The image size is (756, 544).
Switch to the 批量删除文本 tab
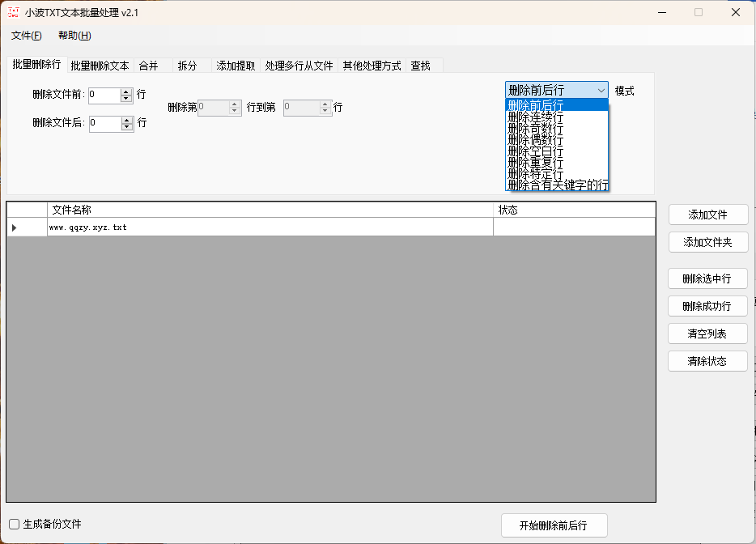[98, 66]
